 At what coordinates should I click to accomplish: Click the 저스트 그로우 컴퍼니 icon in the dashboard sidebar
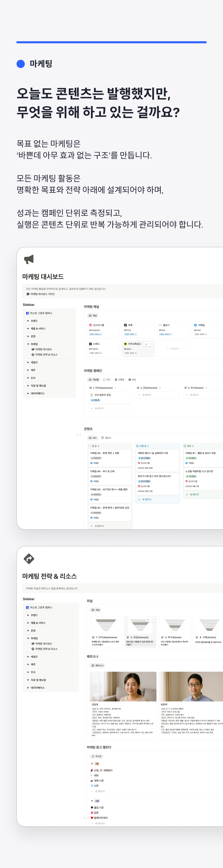[x=28, y=313]
